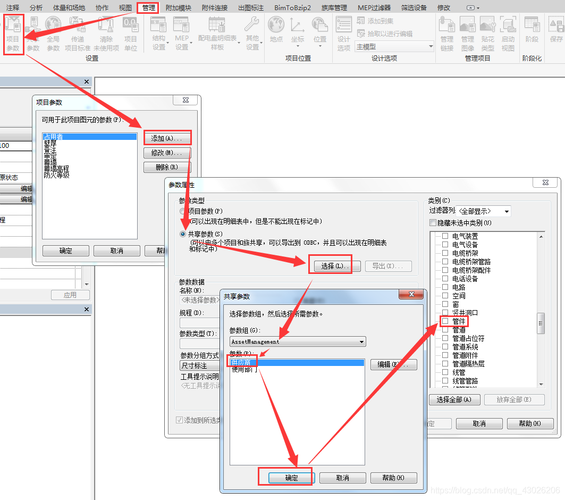
Task: Click the category list scroll-down arrow
Action: pyautogui.click(x=541, y=384)
